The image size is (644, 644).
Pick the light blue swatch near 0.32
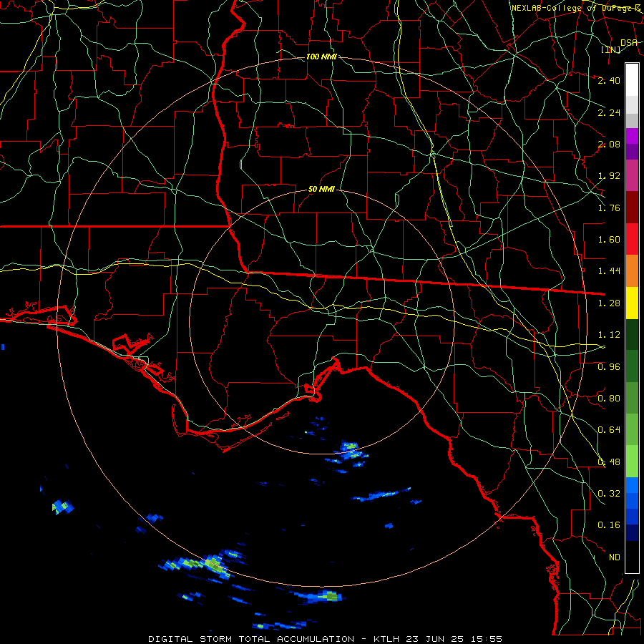[632, 485]
